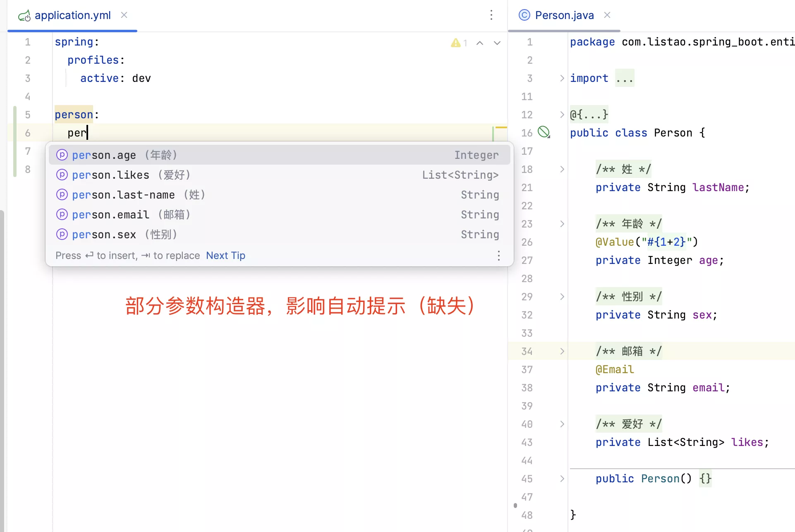This screenshot has width=795, height=532.
Task: Click 'public class Person' declaration
Action: coord(637,133)
